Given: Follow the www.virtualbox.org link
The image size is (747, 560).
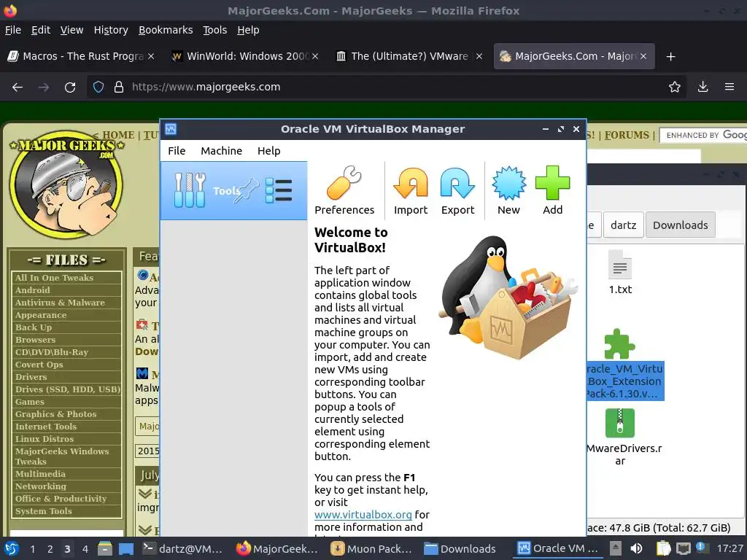Looking at the screenshot, I should pyautogui.click(x=363, y=515).
